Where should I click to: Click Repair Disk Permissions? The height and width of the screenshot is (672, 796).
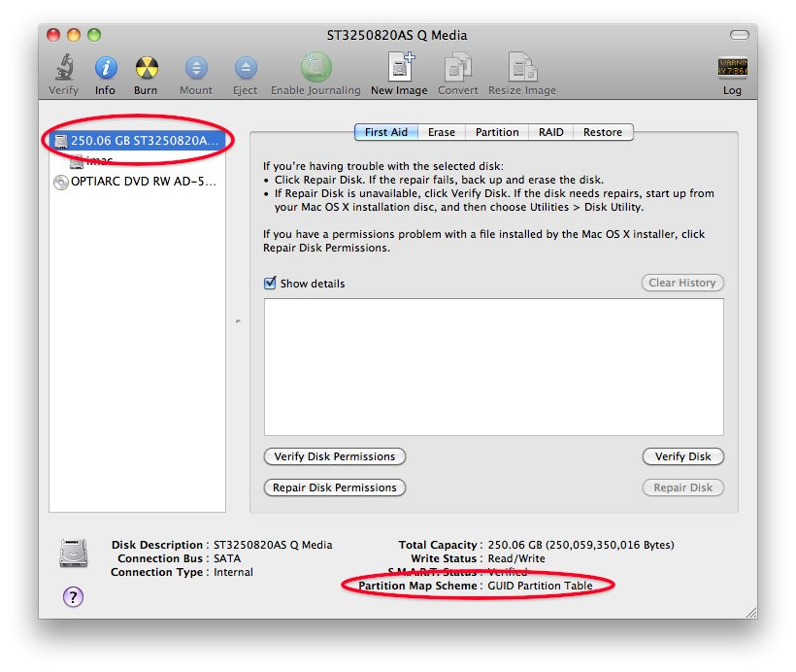335,487
